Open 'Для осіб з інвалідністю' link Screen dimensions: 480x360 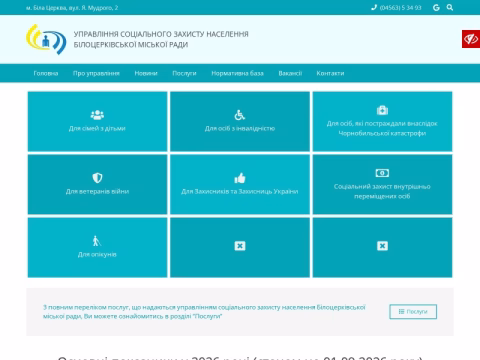tap(240, 128)
